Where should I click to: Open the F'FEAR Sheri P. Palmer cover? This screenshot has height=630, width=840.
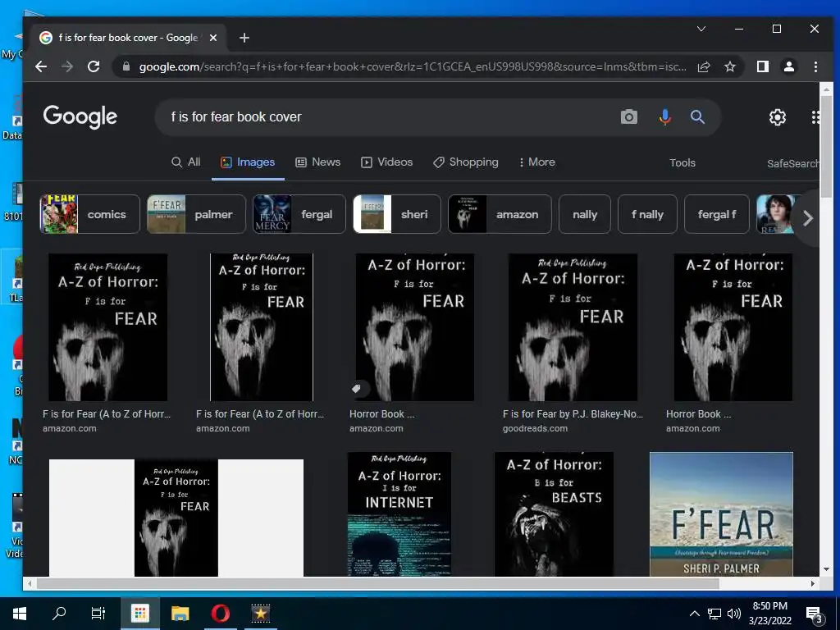721,514
